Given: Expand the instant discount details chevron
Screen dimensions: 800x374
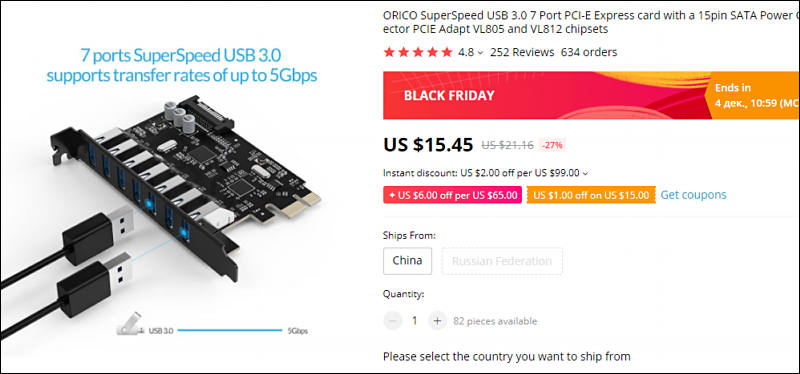Looking at the screenshot, I should pos(585,173).
